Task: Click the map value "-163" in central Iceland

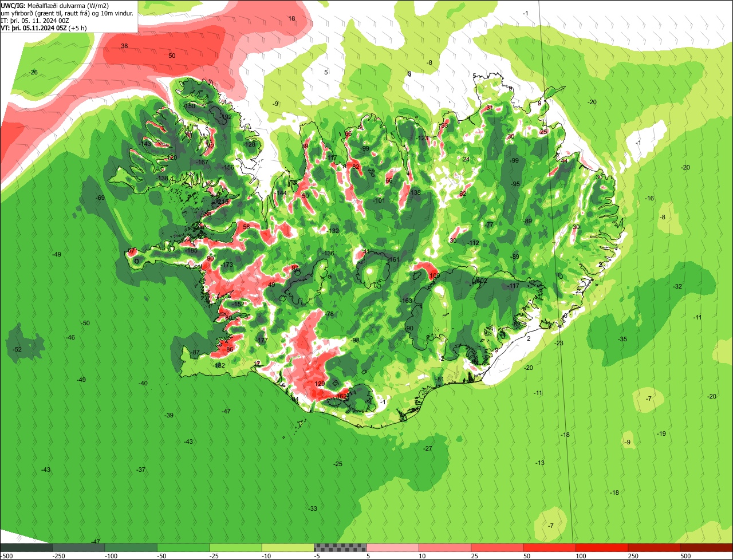Action: [x=405, y=301]
